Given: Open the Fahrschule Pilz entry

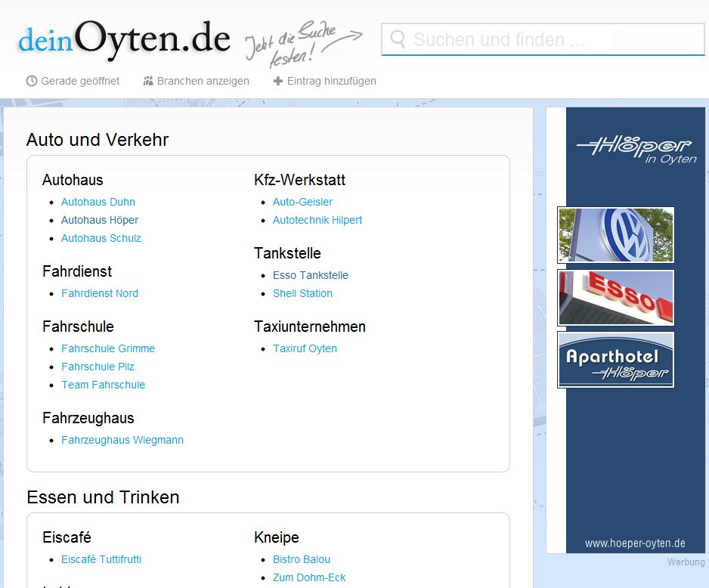Looking at the screenshot, I should click(x=98, y=367).
